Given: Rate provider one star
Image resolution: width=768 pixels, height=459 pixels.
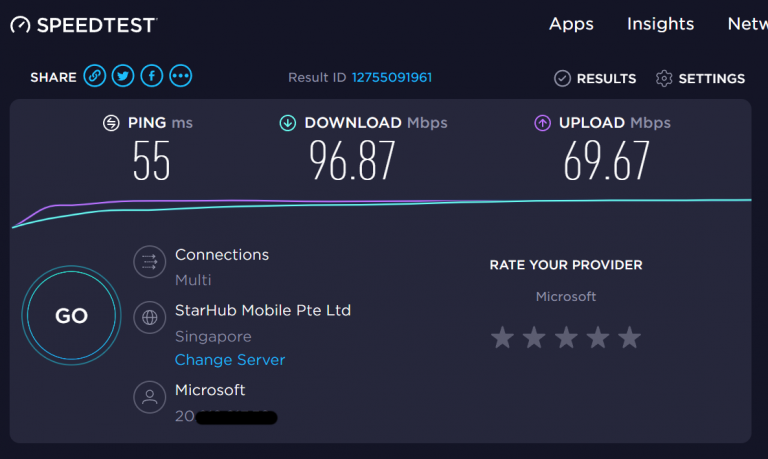Looking at the screenshot, I should pos(502,338).
